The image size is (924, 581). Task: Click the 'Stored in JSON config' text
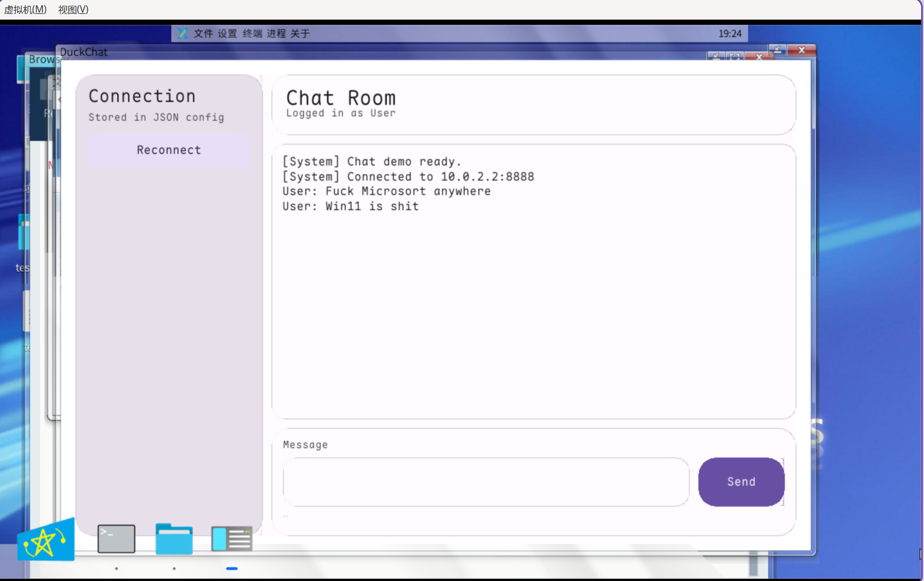point(156,117)
